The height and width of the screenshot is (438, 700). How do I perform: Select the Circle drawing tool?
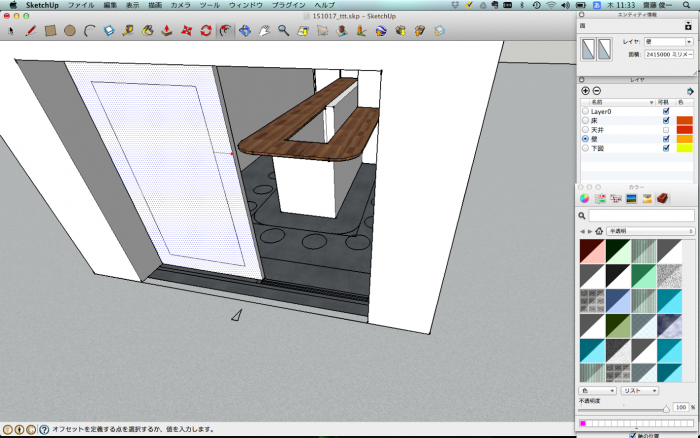coord(70,31)
